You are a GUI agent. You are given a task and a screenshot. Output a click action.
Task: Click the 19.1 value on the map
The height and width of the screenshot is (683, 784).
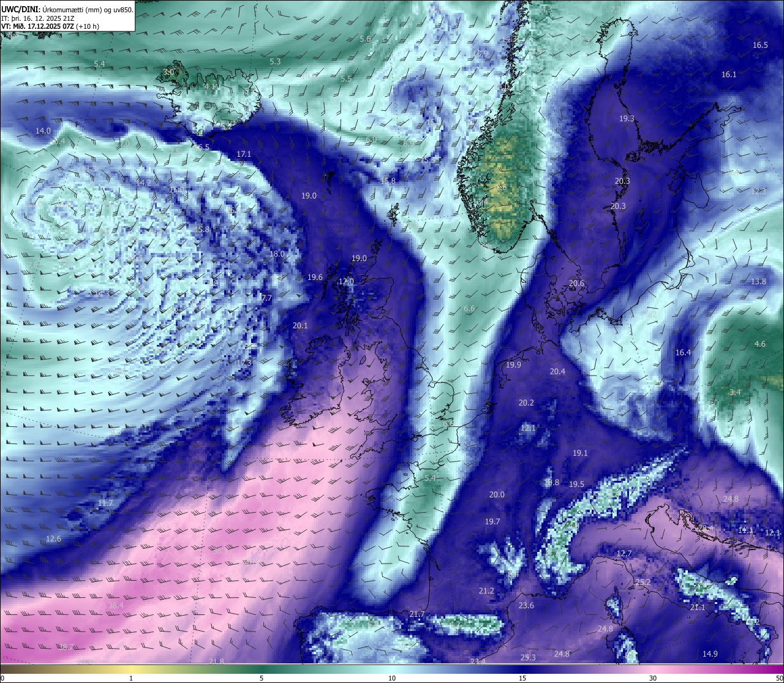point(580,453)
